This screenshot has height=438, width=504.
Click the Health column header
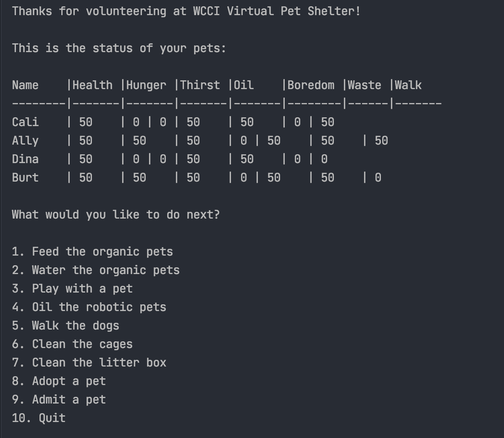pyautogui.click(x=92, y=85)
